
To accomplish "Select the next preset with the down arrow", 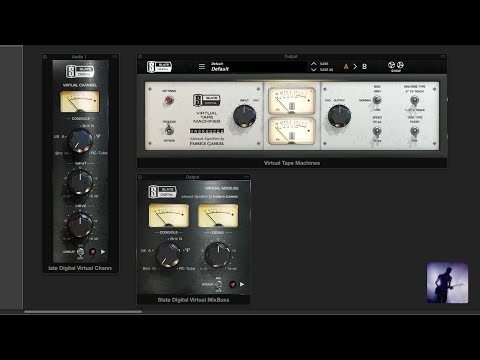I will point(313,70).
